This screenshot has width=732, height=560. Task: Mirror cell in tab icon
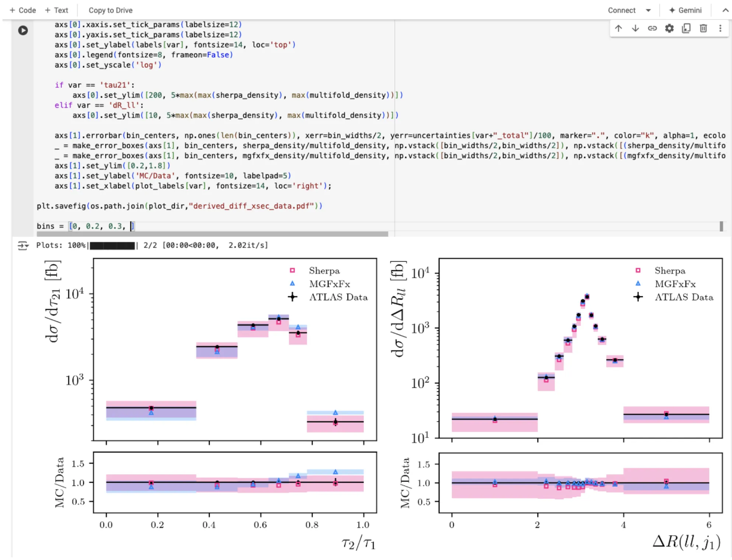pos(686,28)
